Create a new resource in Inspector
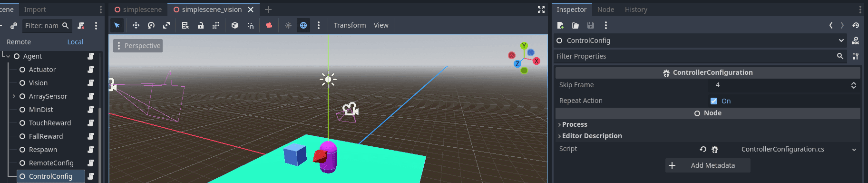Image resolution: width=868 pixels, height=183 pixels. click(x=560, y=25)
